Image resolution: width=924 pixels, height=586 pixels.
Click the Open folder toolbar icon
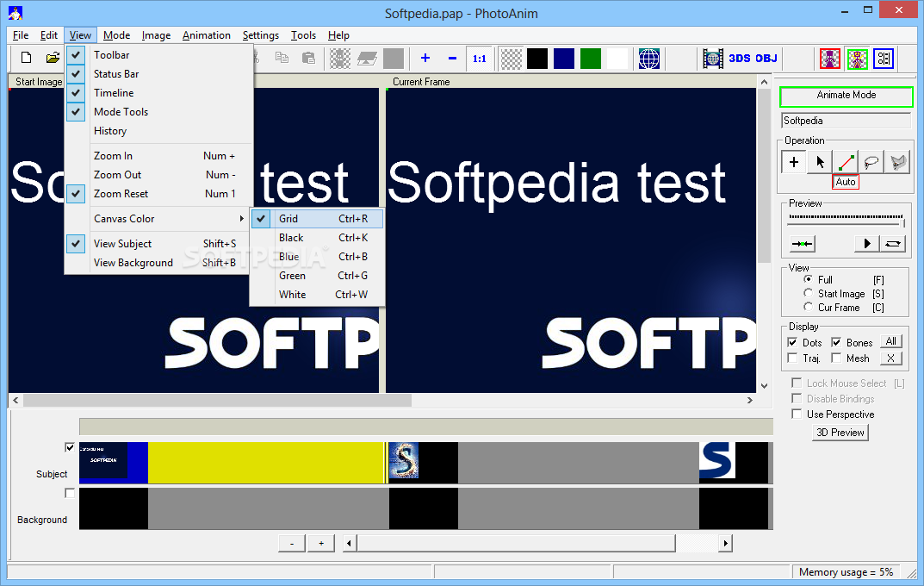(53, 58)
